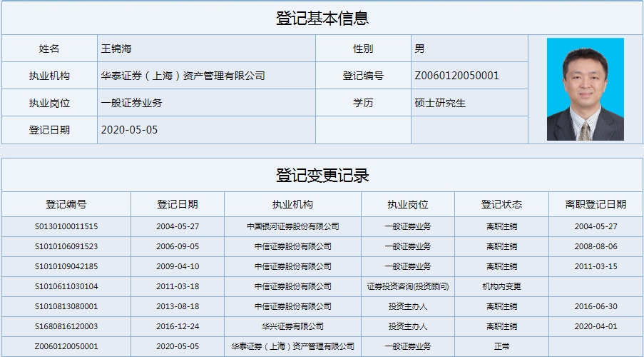
Task: Click the 执业岗位 column header in records table
Action: tap(408, 204)
